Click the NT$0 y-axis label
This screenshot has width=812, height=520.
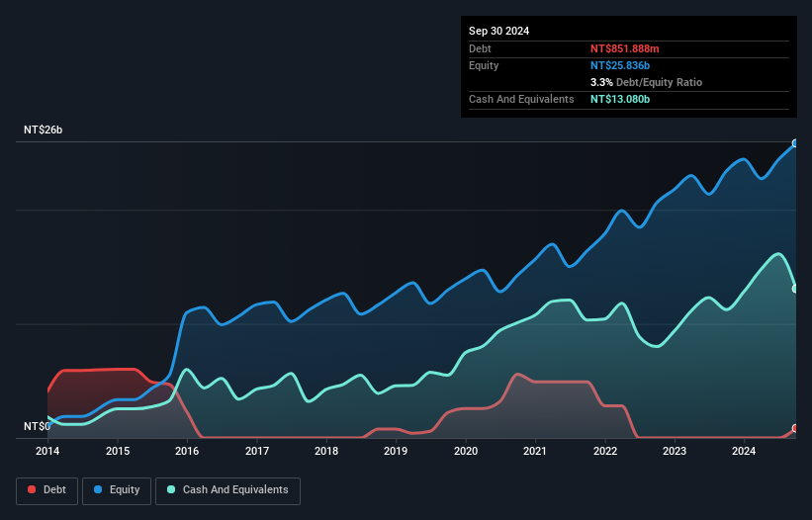click(37, 426)
